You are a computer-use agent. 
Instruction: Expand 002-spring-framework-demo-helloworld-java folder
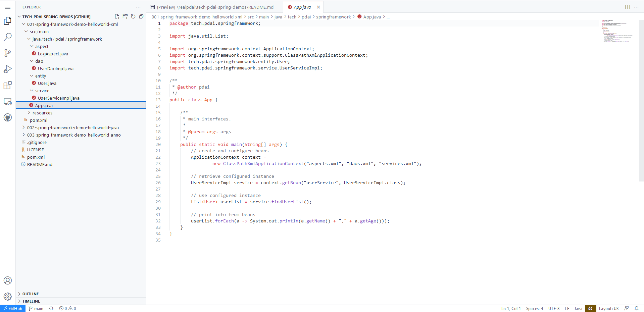(73, 128)
